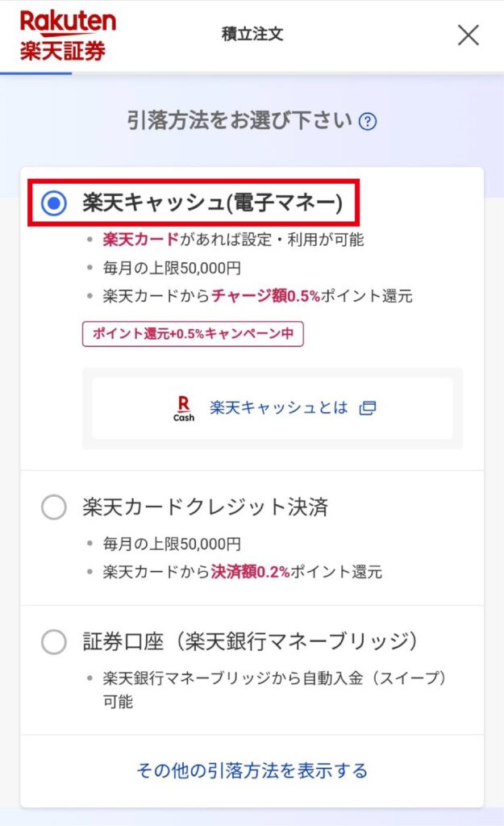The height and width of the screenshot is (826, 504).
Task: Click the blue progress bar under the header
Action: 35,73
